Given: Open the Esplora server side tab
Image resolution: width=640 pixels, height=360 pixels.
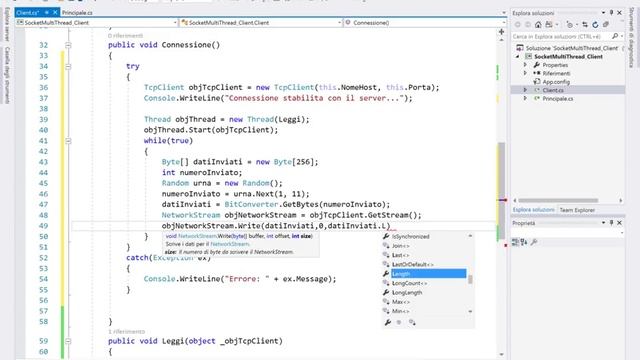Looking at the screenshot, I should click(7, 24).
